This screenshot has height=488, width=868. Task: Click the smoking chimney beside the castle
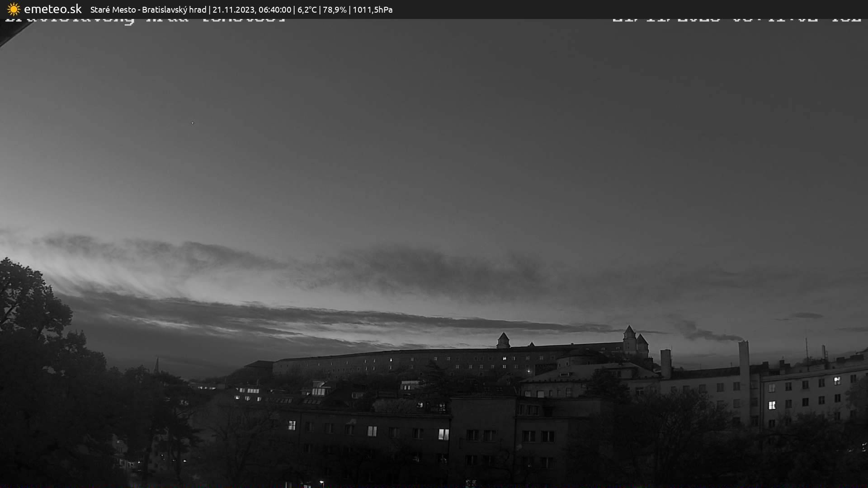tap(665, 363)
